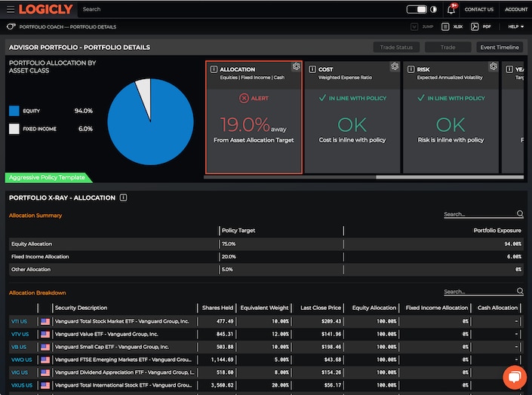Click the red Alert X icon
The width and height of the screenshot is (532, 395).
point(244,98)
